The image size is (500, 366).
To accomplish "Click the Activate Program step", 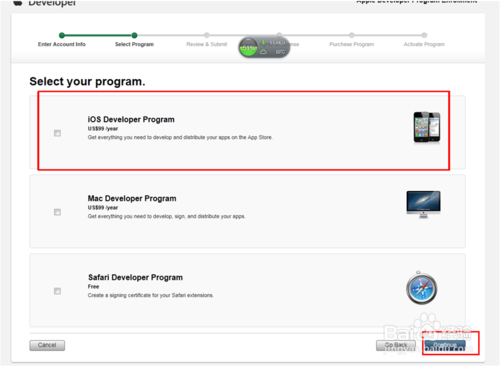I will click(x=424, y=44).
